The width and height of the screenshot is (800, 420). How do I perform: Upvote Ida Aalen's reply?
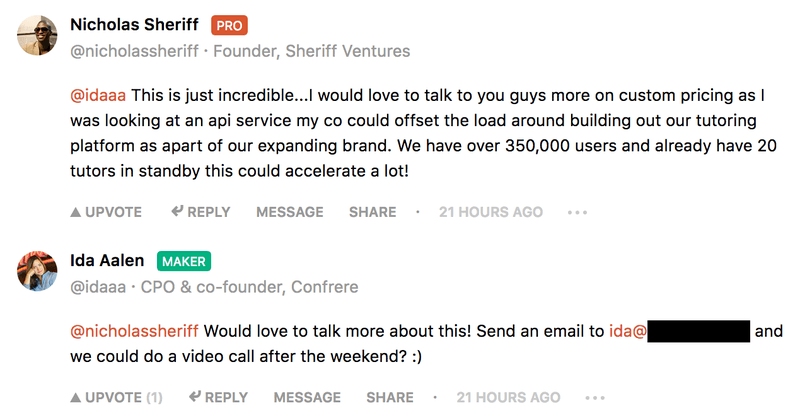point(116,398)
